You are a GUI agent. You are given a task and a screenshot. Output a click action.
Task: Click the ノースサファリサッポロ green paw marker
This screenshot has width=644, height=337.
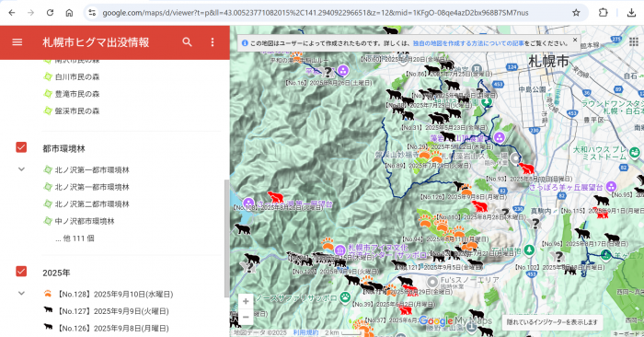click(x=345, y=297)
